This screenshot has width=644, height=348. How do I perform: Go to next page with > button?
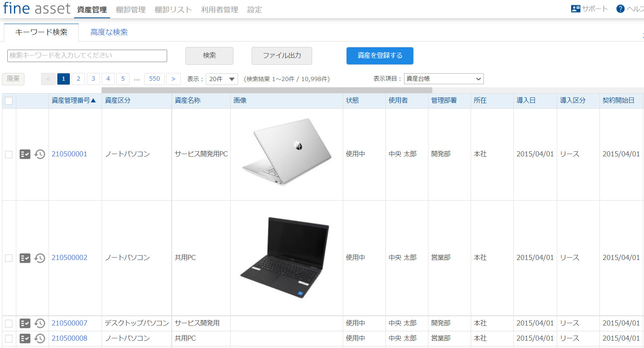173,79
